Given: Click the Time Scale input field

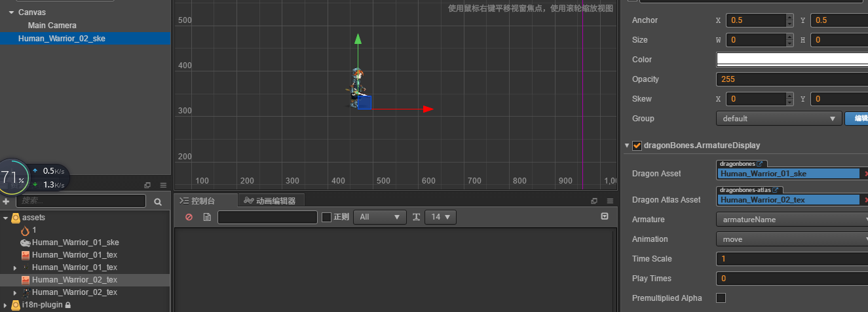Looking at the screenshot, I should [x=792, y=259].
